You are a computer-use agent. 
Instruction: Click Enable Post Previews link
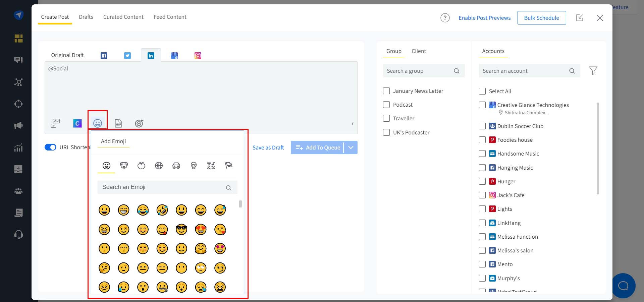(485, 18)
